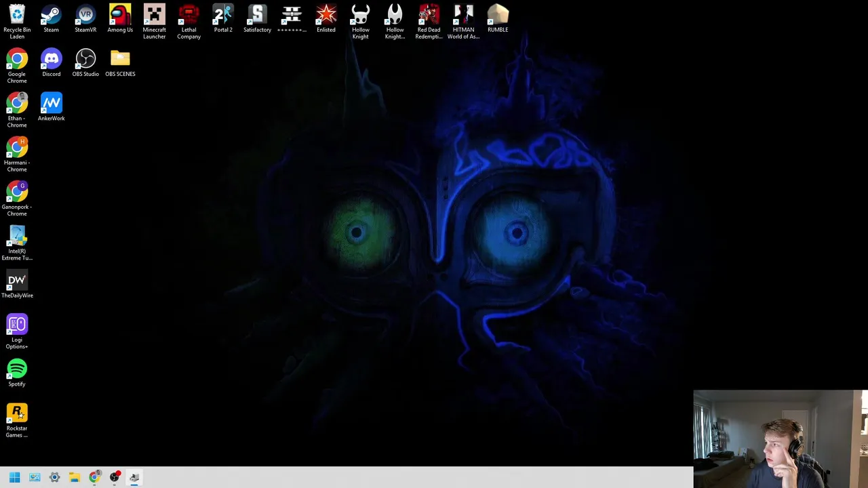
Task: Click the highlighted active app in taskbar
Action: tap(134, 477)
